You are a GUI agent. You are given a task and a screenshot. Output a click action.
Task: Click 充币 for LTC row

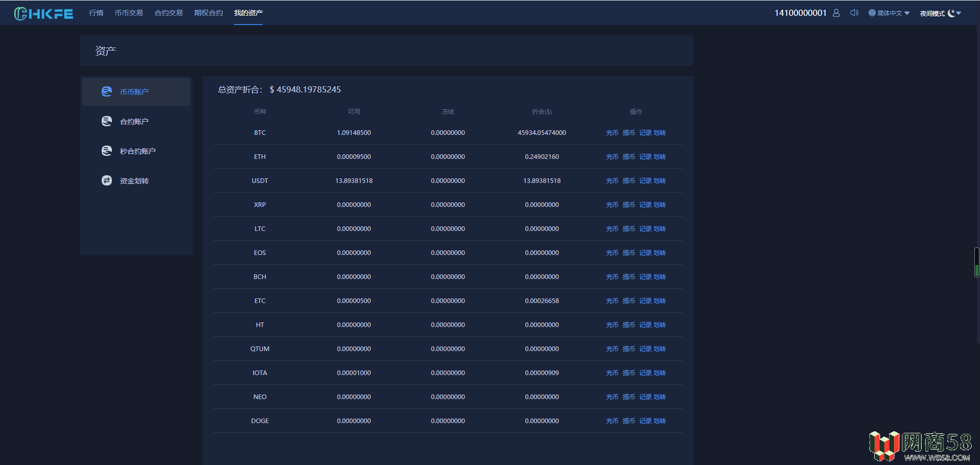pyautogui.click(x=612, y=229)
